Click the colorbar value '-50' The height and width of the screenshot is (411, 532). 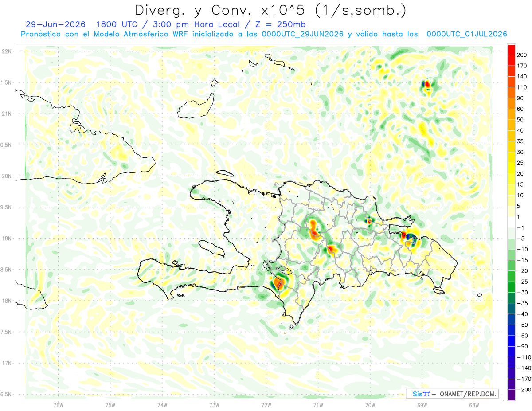(x=523, y=325)
